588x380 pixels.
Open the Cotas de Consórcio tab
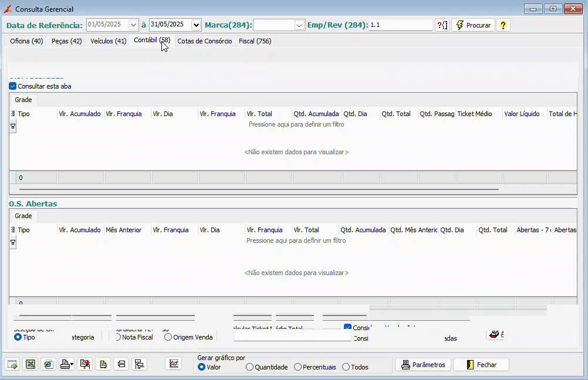(204, 41)
